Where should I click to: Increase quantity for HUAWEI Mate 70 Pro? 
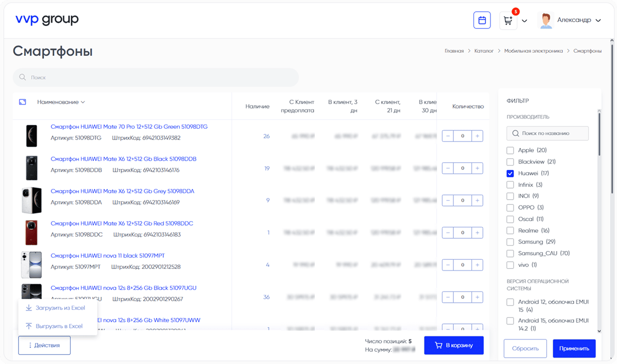pyautogui.click(x=477, y=136)
